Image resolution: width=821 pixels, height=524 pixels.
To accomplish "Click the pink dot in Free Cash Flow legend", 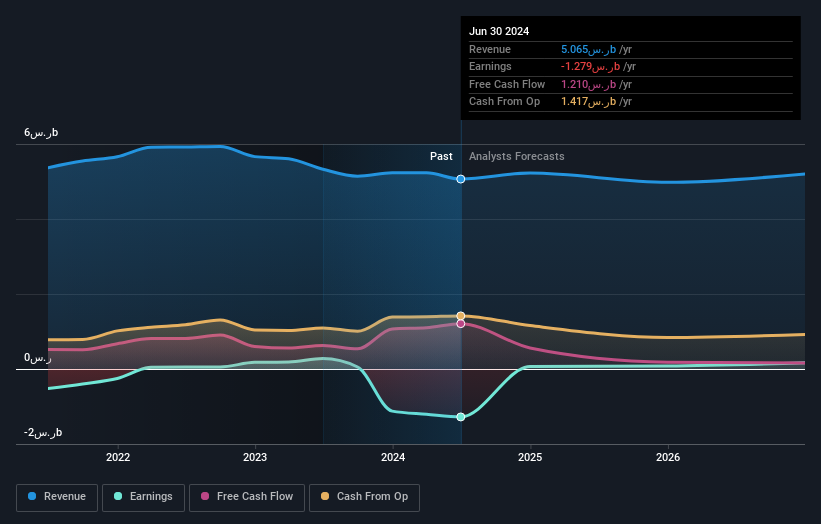I will coord(205,496).
